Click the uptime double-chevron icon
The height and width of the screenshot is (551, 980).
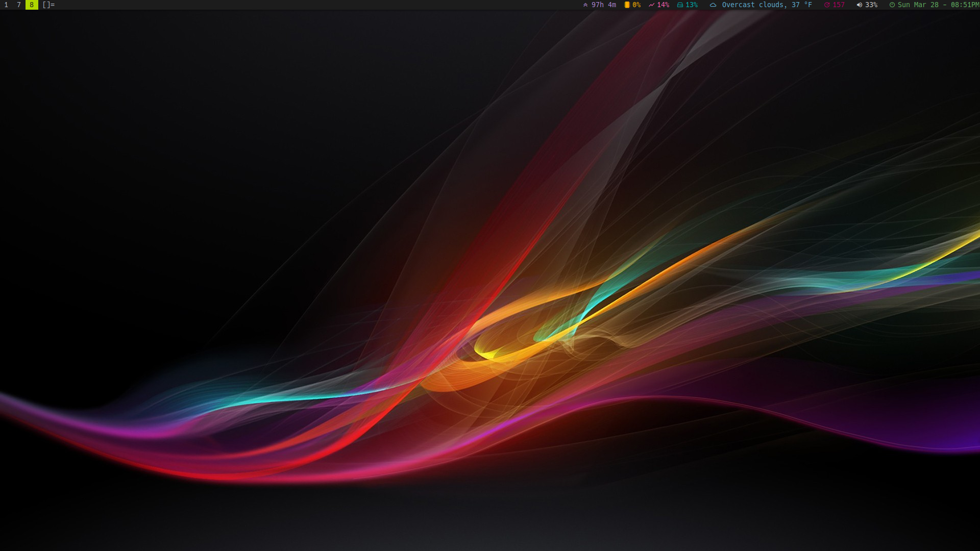tap(585, 5)
